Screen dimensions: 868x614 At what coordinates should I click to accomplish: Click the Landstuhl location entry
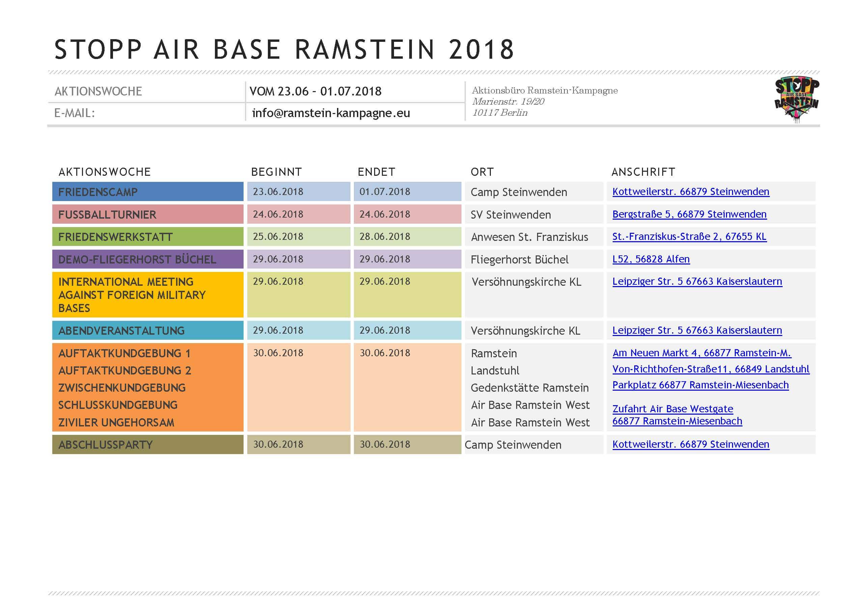click(495, 370)
